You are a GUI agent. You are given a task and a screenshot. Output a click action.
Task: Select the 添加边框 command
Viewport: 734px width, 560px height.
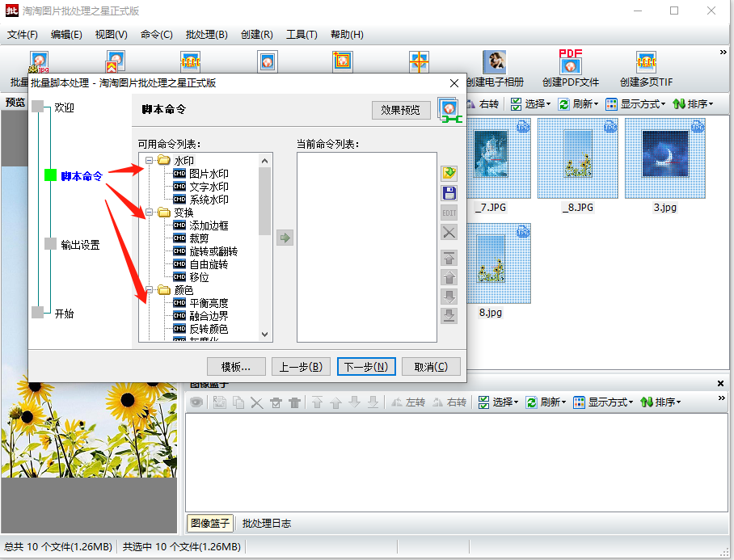(209, 225)
